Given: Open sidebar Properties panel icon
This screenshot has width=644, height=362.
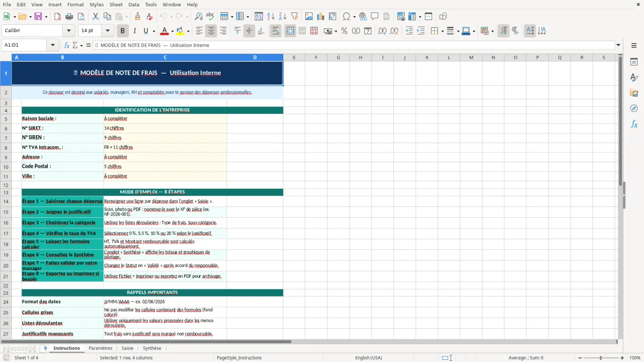Looking at the screenshot, I should coord(634,62).
